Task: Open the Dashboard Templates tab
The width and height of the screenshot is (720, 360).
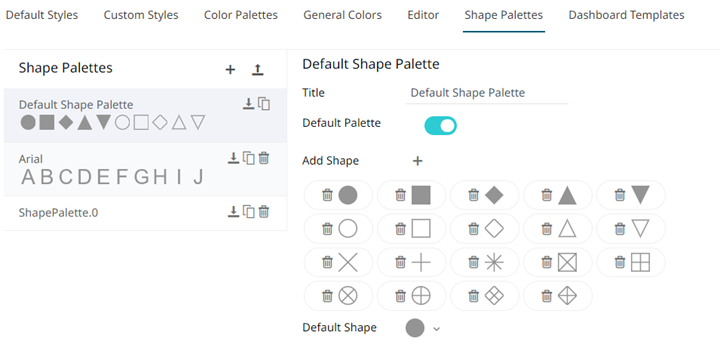Action: (626, 15)
